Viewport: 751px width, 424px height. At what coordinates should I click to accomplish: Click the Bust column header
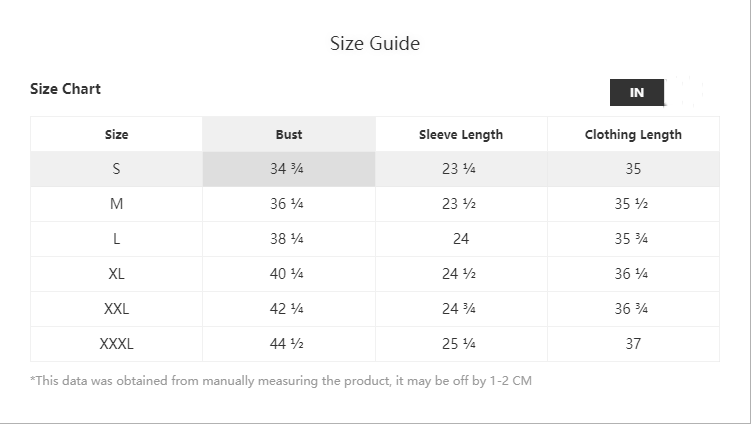coord(289,134)
